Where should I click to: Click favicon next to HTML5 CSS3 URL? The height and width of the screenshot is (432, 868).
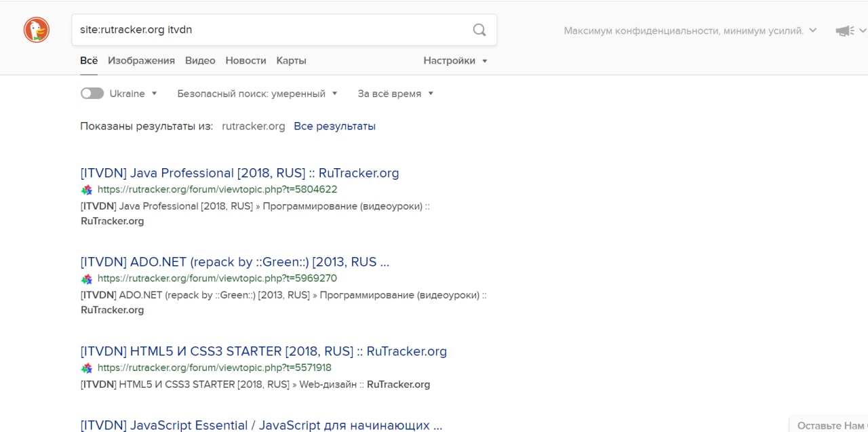(87, 368)
